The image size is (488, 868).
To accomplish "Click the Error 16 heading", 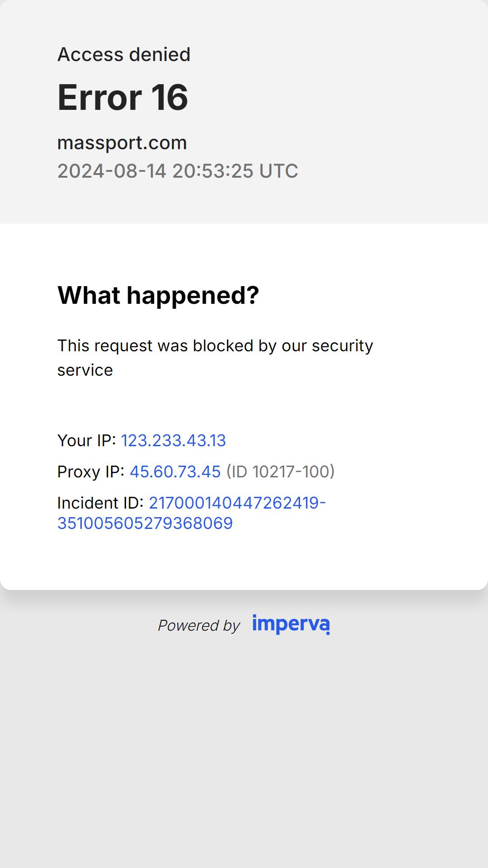I will pyautogui.click(x=122, y=97).
